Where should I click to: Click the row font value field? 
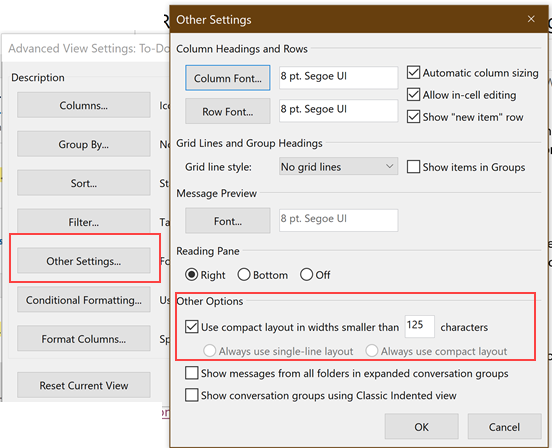(x=338, y=111)
